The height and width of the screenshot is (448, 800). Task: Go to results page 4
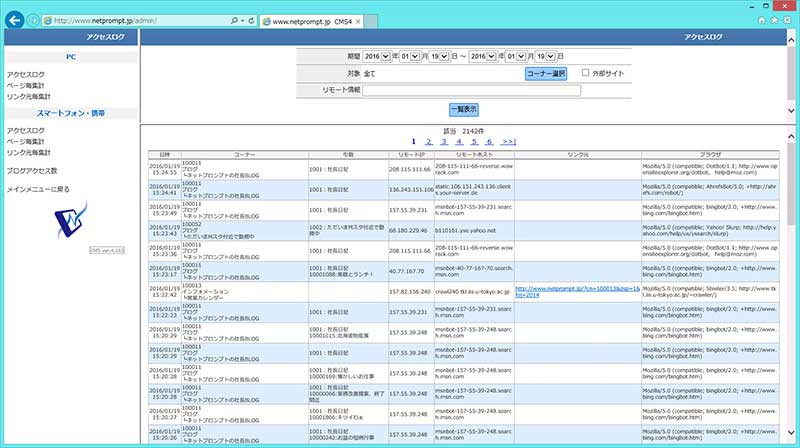tap(459, 141)
